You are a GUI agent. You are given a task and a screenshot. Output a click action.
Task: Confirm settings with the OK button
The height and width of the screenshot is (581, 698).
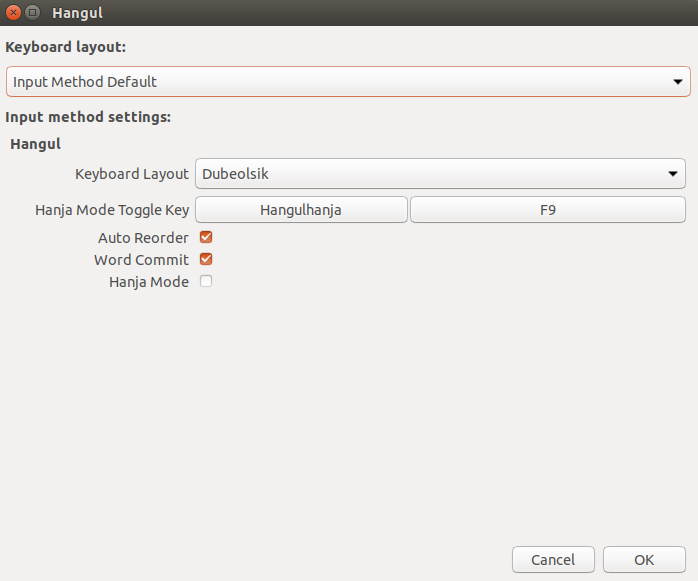coord(644,560)
